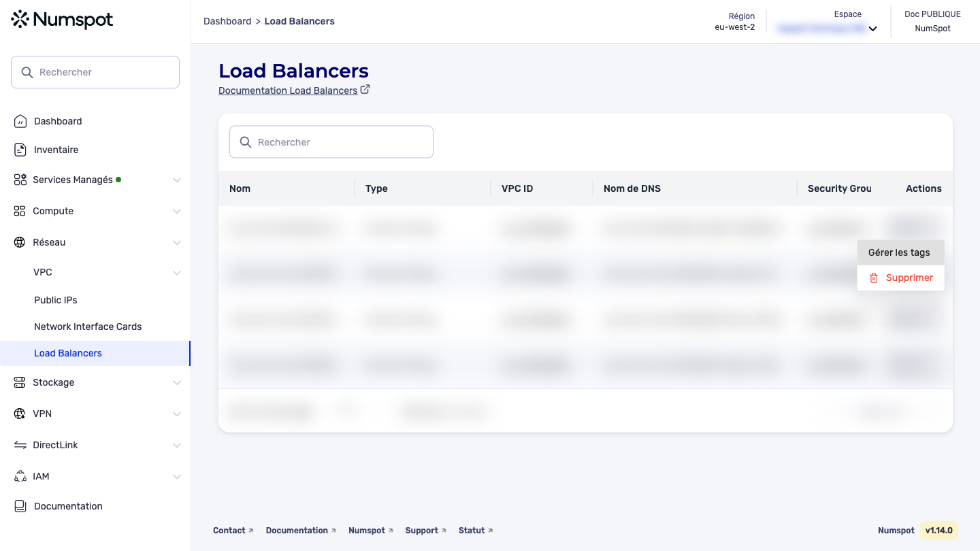The height and width of the screenshot is (551, 980).
Task: Choose Supprimer from the actions menu
Action: (900, 278)
